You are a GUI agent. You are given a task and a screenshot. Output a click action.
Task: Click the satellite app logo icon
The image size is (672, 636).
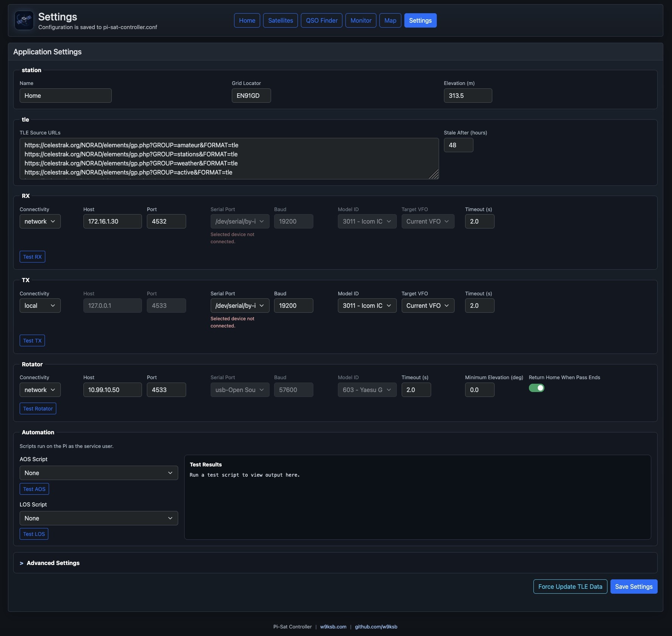(x=24, y=20)
